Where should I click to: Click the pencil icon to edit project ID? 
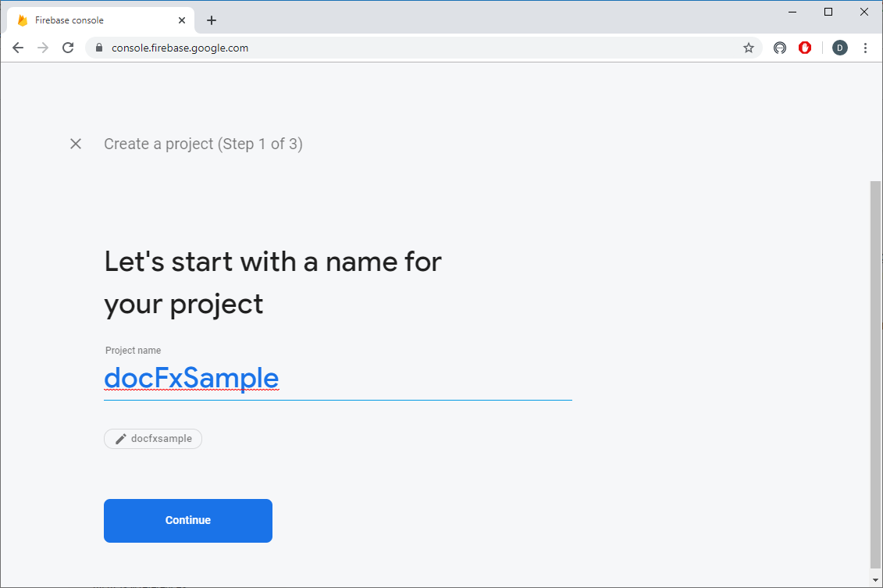(x=121, y=439)
